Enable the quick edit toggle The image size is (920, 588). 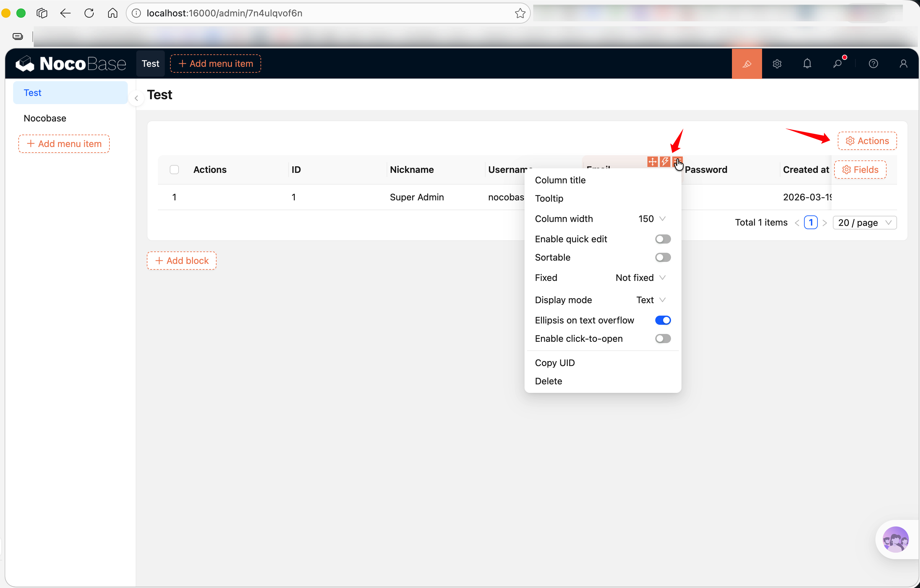point(662,239)
